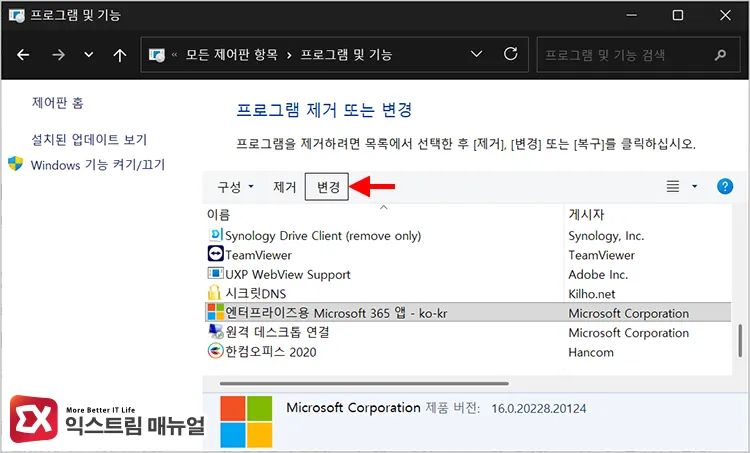Screen dimensions: 750x453
Task: Select UXP WebView Support row
Action: click(468, 275)
